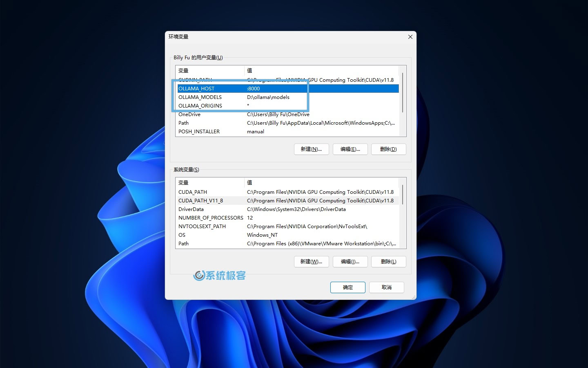This screenshot has height=368, width=588.
Task: Click the Windows_NT value
Action: 262,235
